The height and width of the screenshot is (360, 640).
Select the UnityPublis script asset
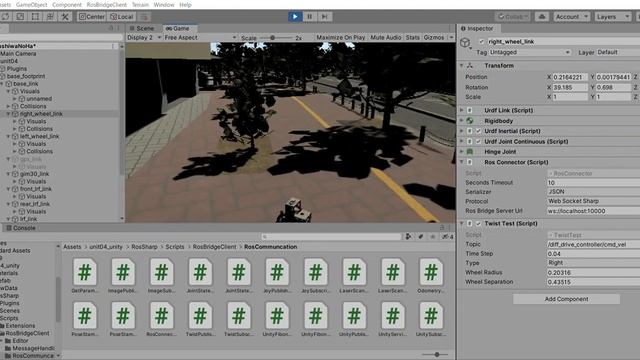click(x=354, y=319)
